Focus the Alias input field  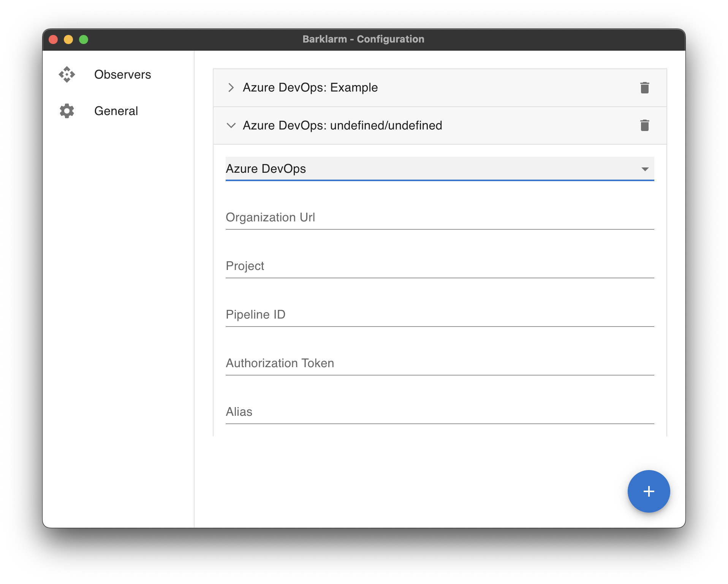440,412
